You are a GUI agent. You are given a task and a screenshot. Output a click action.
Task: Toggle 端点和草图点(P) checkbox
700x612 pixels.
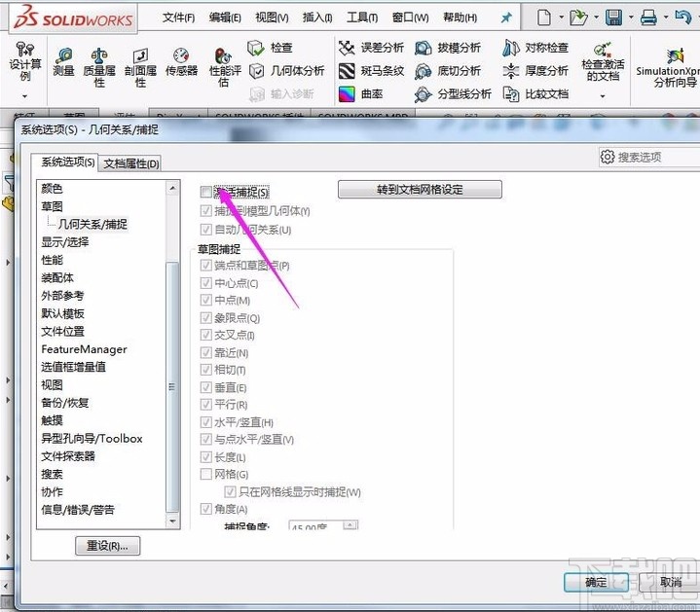205,266
